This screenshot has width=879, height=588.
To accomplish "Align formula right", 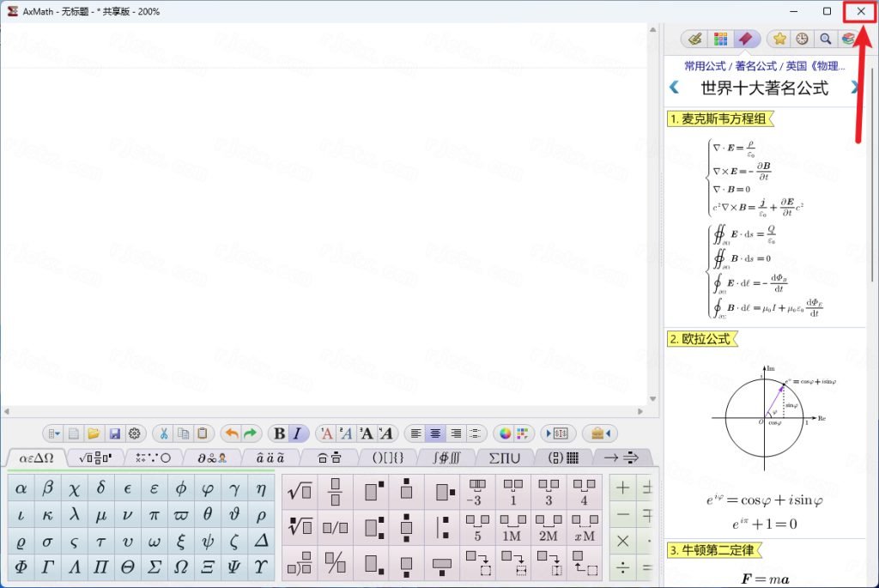I will (456, 433).
